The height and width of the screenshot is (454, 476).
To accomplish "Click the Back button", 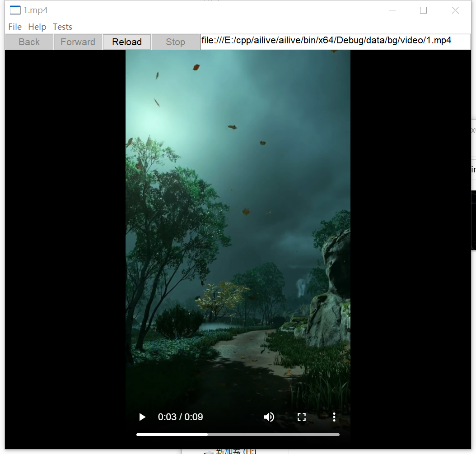I will coord(29,42).
